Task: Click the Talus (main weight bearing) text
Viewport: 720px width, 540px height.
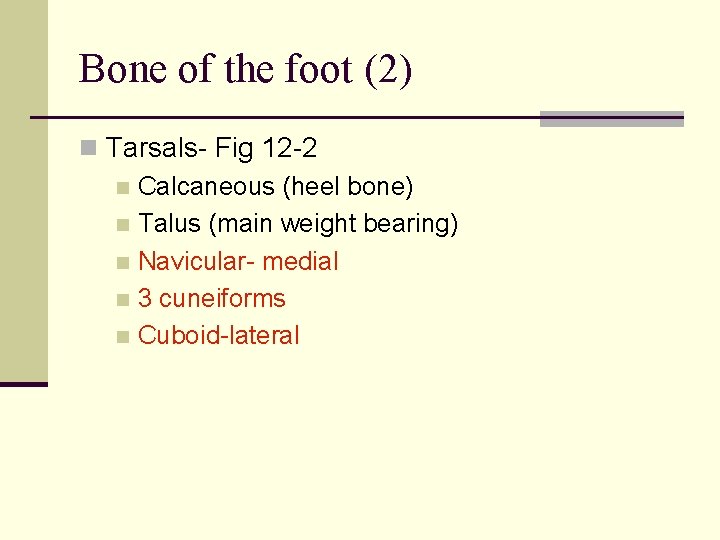Action: (x=298, y=224)
